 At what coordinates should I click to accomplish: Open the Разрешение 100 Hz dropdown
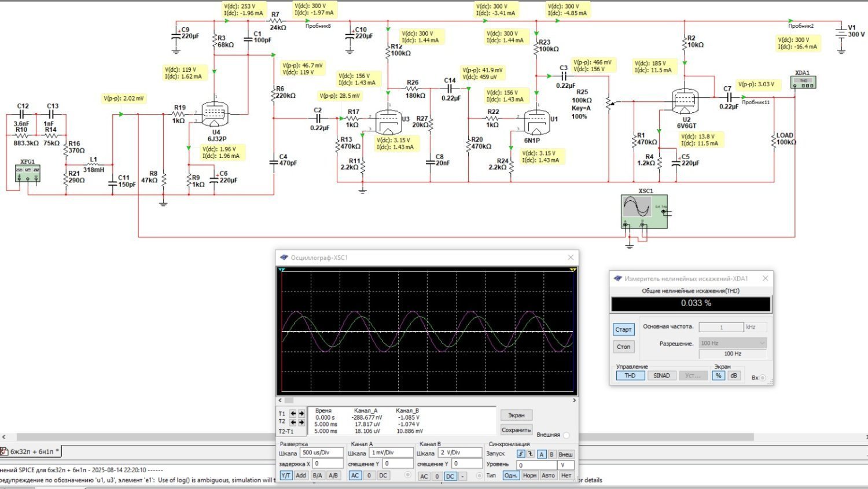(x=733, y=343)
